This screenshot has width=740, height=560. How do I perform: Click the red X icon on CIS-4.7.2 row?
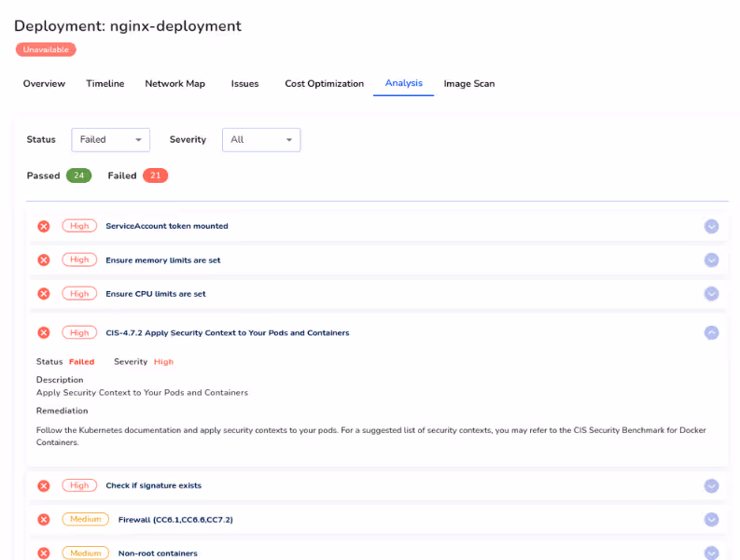[44, 333]
